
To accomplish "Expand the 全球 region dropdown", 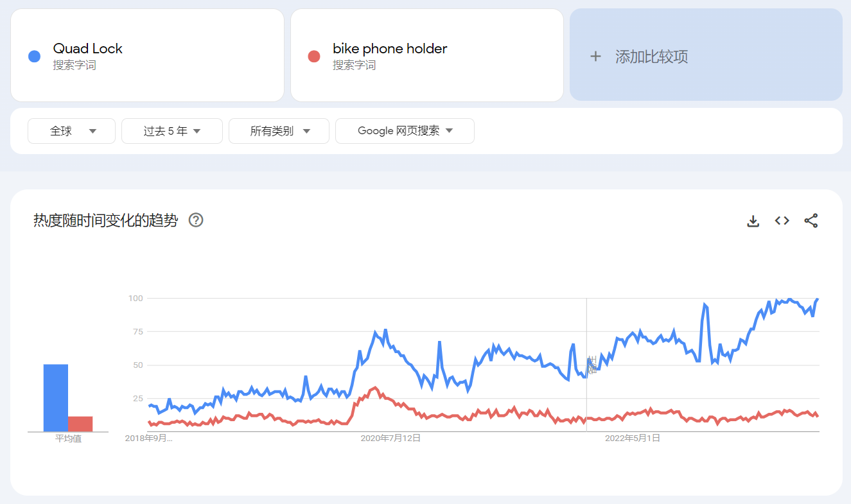I will click(71, 131).
